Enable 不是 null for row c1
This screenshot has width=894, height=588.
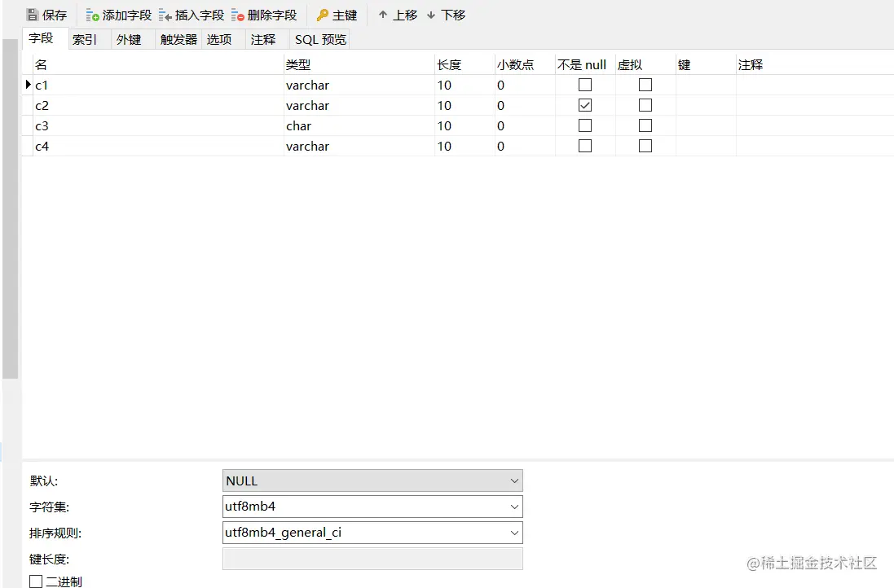(585, 85)
